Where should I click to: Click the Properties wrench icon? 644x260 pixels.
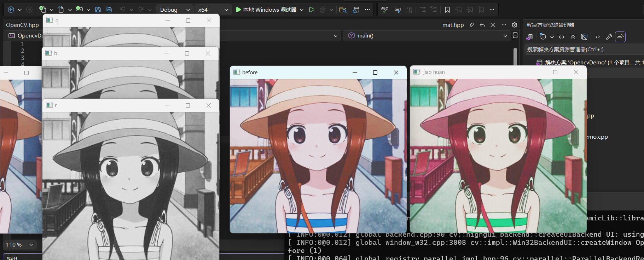(609, 37)
